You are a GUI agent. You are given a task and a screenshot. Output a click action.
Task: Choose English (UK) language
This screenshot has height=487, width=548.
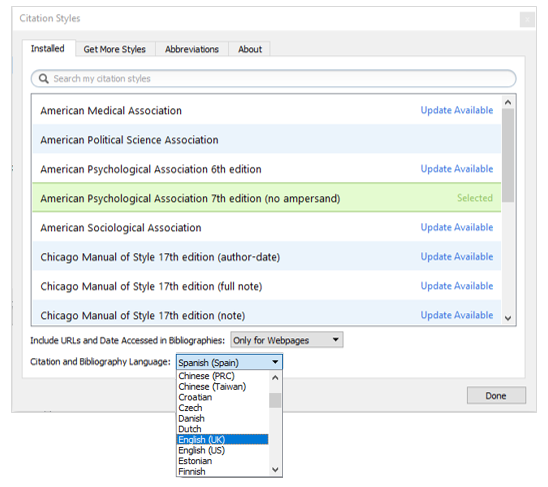[x=223, y=439]
